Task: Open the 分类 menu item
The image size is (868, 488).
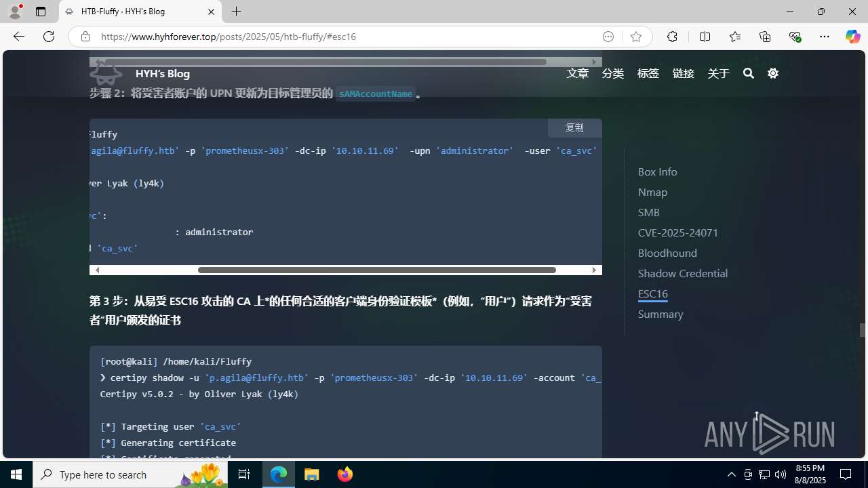Action: [x=613, y=73]
